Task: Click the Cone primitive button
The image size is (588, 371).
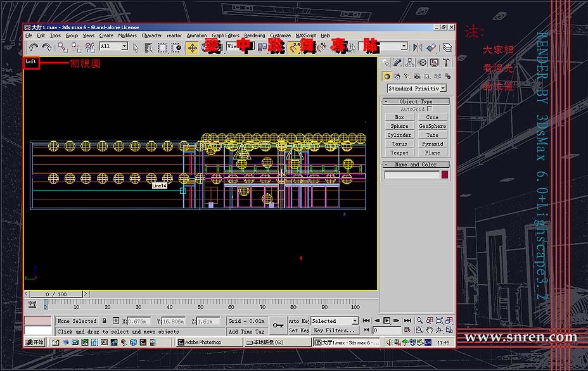Action: 432,117
